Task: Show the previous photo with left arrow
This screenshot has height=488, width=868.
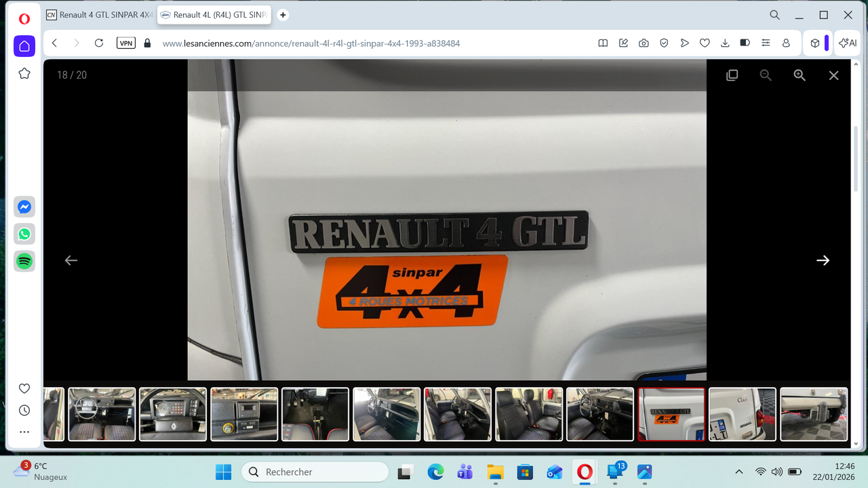Action: pos(71,260)
